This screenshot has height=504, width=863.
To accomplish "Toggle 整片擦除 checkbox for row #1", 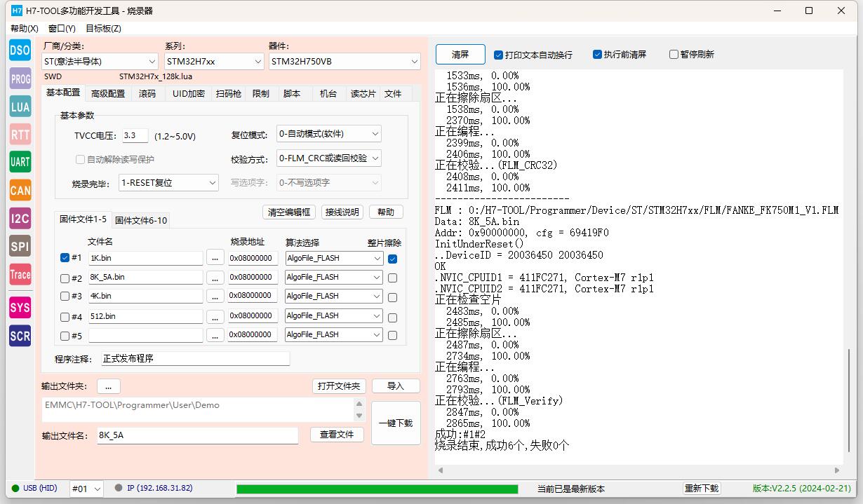I will (392, 259).
